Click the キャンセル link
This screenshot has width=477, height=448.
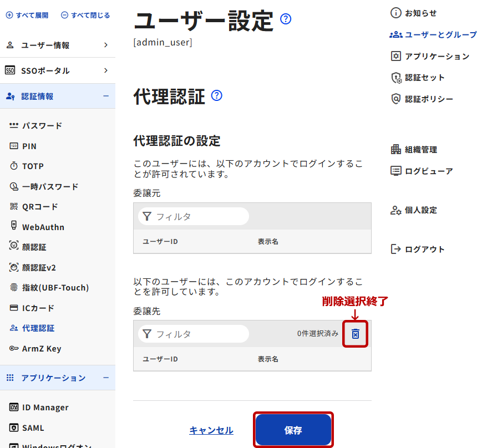tap(211, 430)
